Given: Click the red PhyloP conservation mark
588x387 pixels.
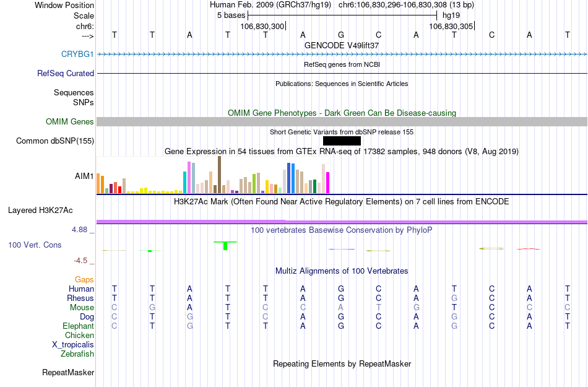Looking at the screenshot, I should click(528, 249).
